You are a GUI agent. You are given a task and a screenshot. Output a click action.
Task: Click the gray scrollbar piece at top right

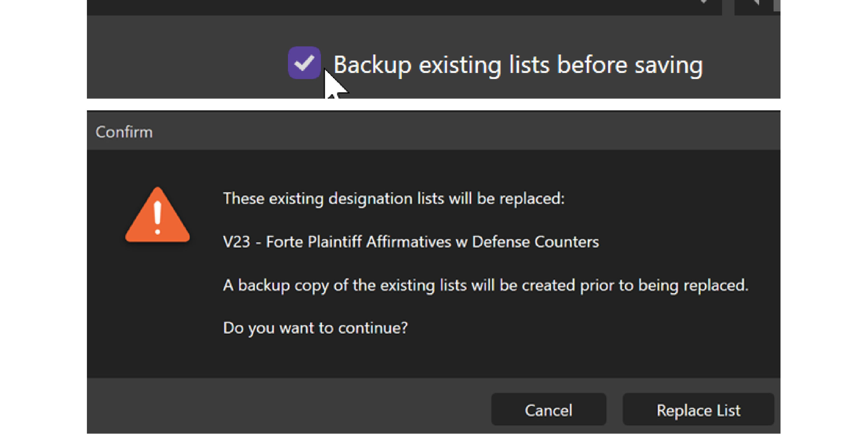777,5
